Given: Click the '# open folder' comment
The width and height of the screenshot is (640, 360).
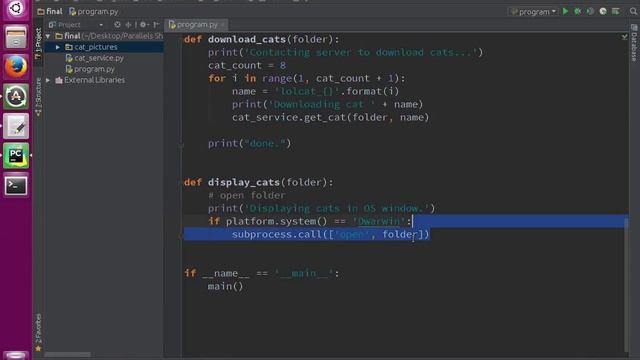Looking at the screenshot, I should coord(247,195).
